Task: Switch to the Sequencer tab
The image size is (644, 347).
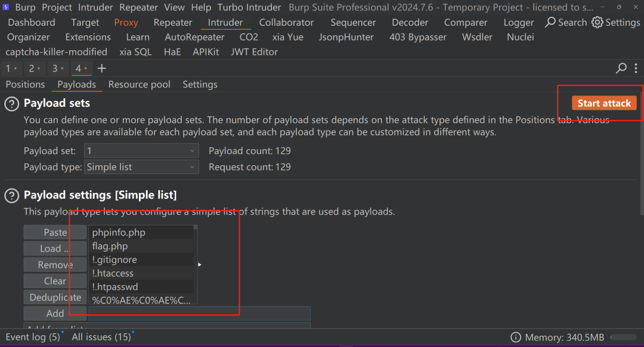Action: [x=353, y=22]
